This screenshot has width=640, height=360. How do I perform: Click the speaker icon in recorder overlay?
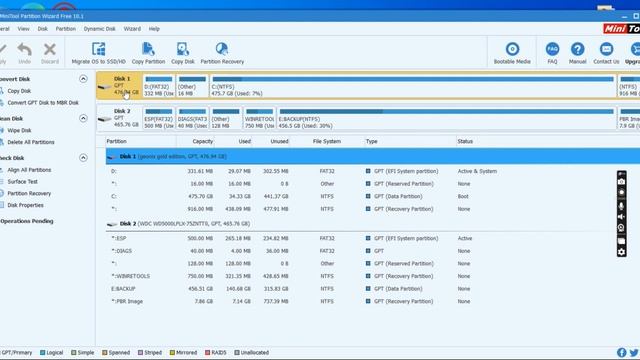[x=621, y=217]
